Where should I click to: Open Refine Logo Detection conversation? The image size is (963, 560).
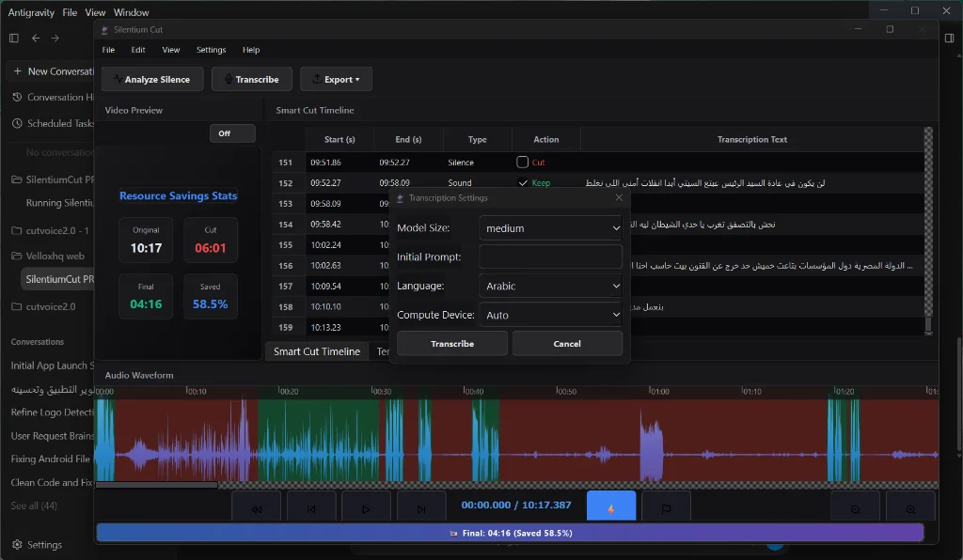[53, 412]
